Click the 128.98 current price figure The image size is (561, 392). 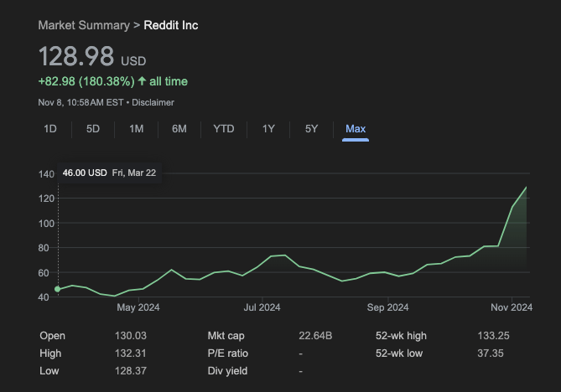(76, 57)
